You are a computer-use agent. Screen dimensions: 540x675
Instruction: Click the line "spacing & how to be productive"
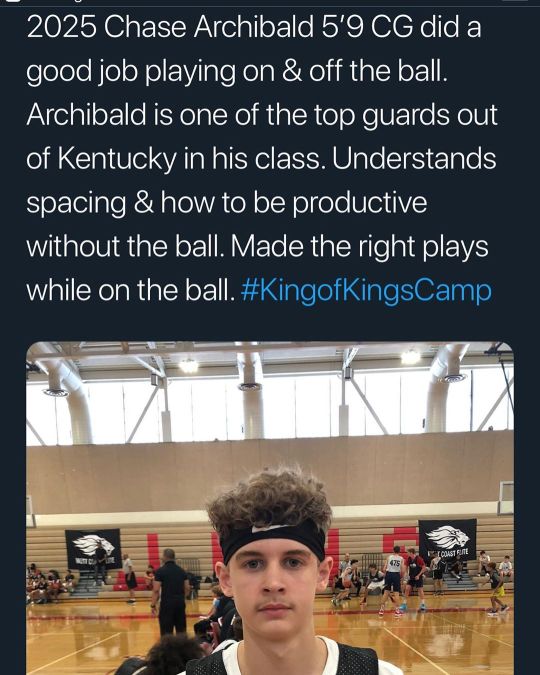[227, 203]
